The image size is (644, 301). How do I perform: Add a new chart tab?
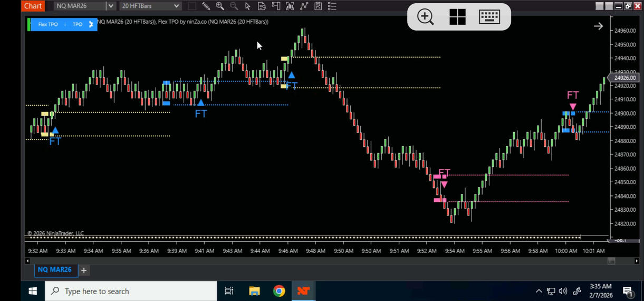click(84, 270)
